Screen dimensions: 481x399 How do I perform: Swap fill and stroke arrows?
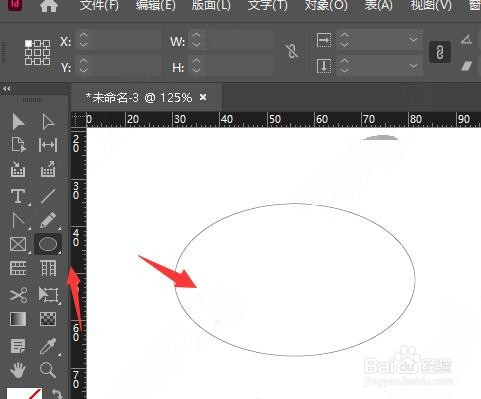(57, 394)
